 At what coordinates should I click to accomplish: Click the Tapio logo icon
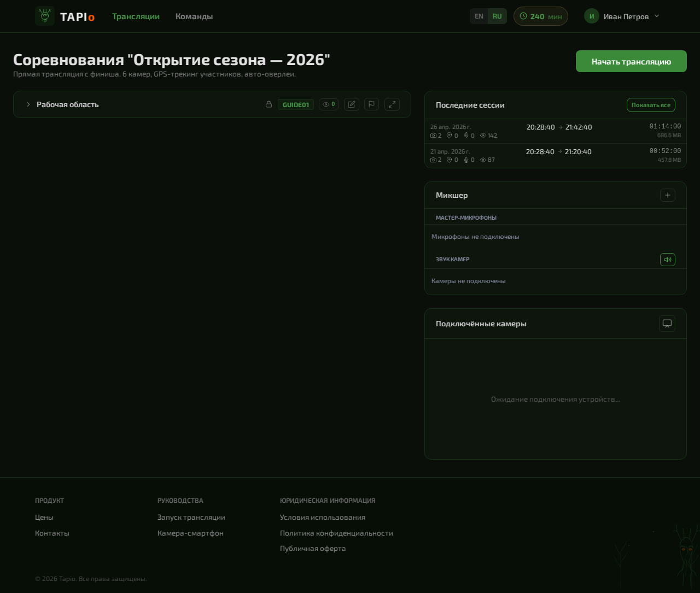tap(45, 16)
